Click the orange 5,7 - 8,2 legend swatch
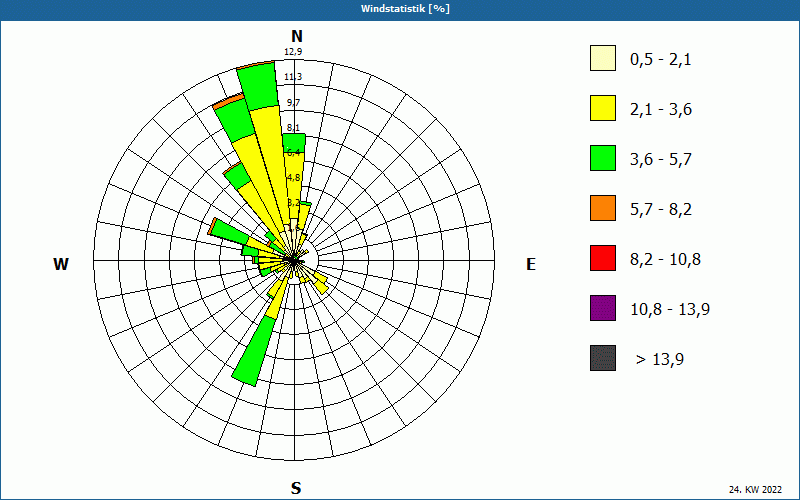This screenshot has width=800, height=500. [603, 208]
